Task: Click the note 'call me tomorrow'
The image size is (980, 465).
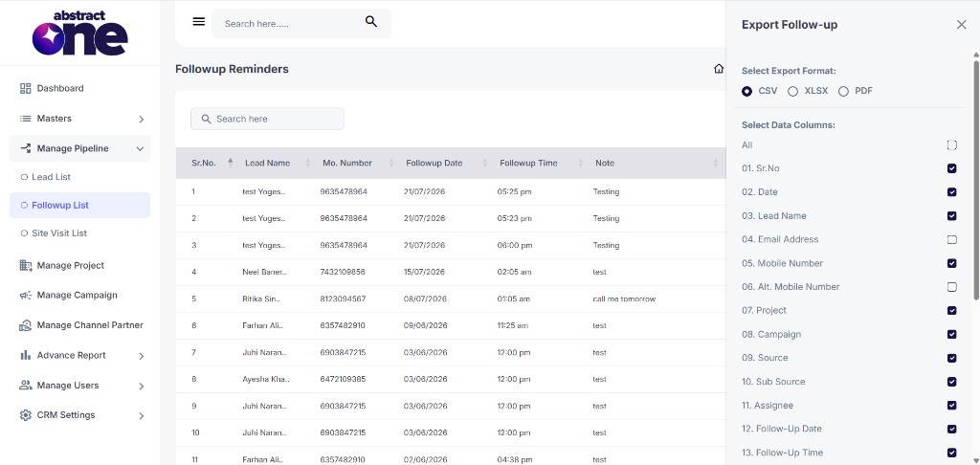Action: [x=624, y=299]
